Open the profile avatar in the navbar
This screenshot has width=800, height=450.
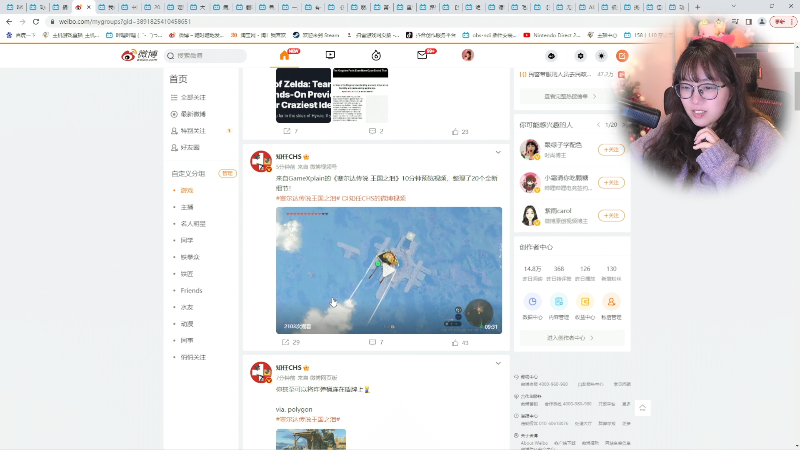pos(467,55)
